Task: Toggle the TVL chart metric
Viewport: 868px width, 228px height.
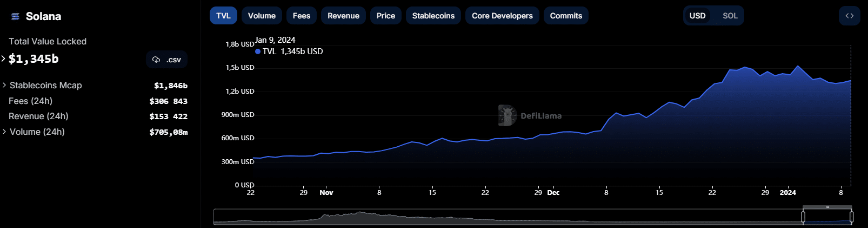Action: tap(223, 16)
